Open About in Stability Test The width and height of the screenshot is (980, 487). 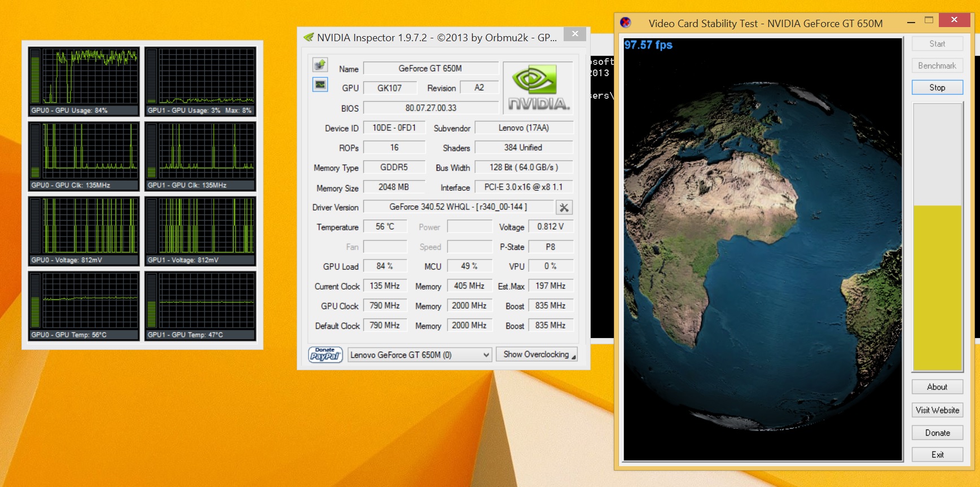pyautogui.click(x=937, y=387)
